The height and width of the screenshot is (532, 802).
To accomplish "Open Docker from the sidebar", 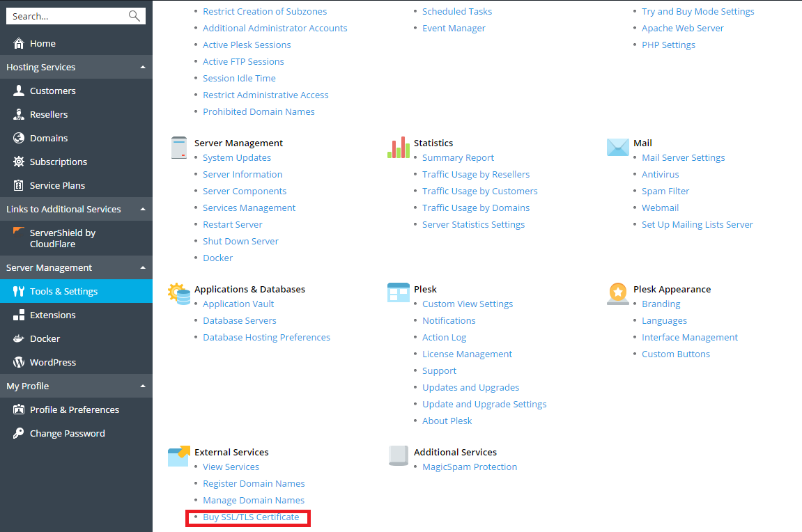I will tap(45, 339).
